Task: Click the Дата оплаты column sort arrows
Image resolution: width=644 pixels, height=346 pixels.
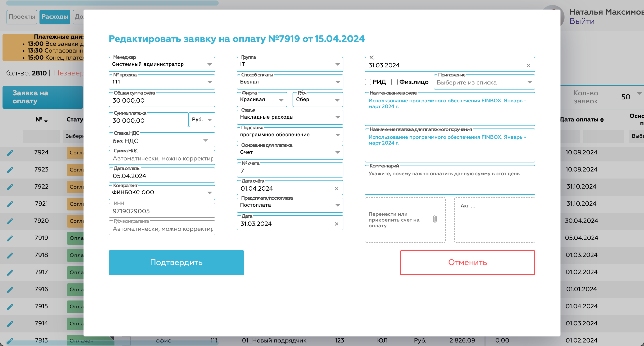Action: [x=602, y=120]
